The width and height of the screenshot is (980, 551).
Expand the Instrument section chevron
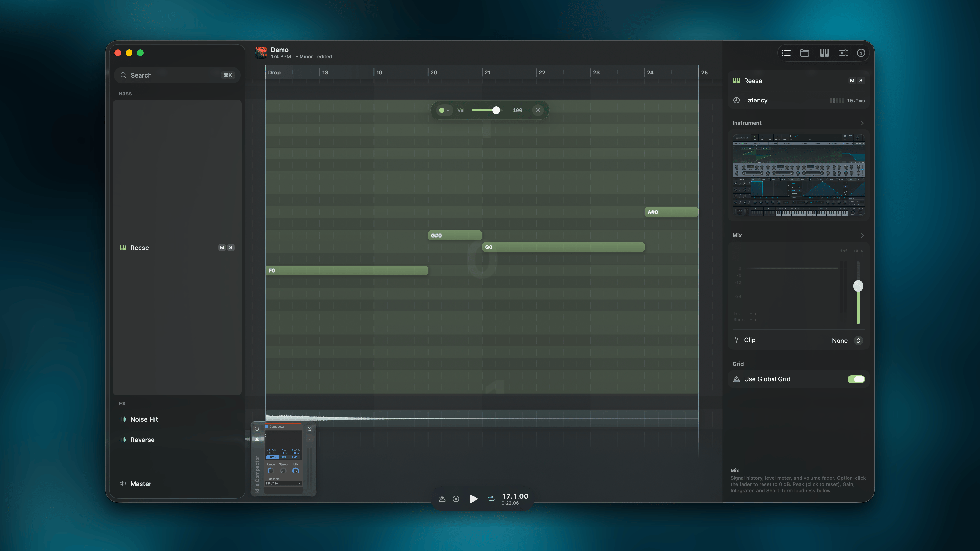(862, 123)
